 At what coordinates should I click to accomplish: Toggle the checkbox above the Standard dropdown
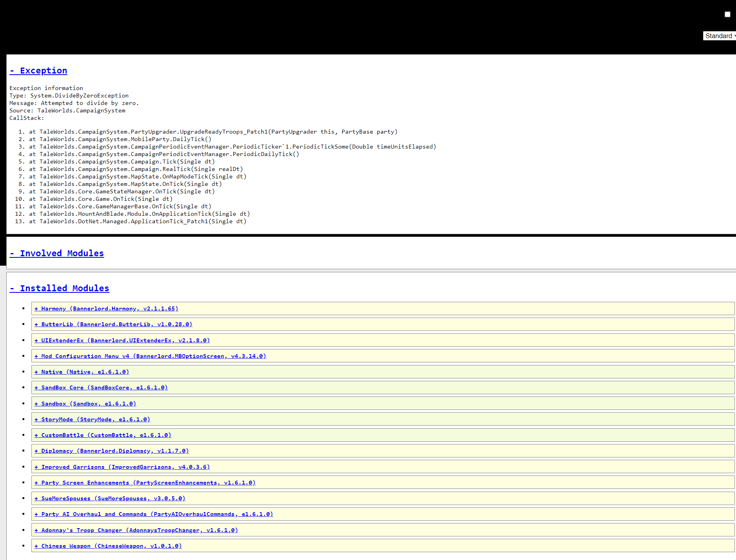(x=727, y=14)
